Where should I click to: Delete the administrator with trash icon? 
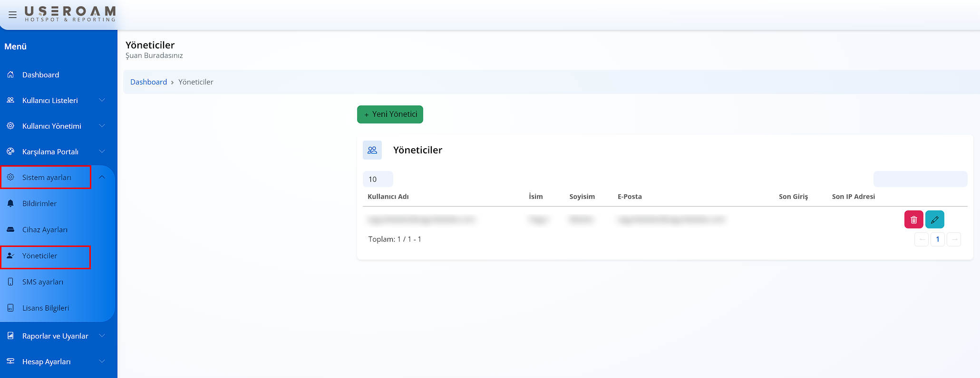[913, 219]
